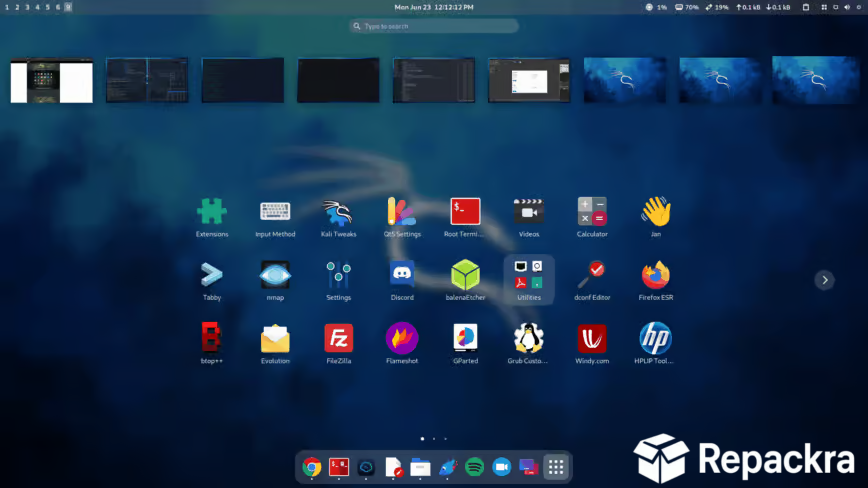Screen dimensions: 868x488
Task: Switch to eighth workspace thumbnail
Action: [x=720, y=80]
